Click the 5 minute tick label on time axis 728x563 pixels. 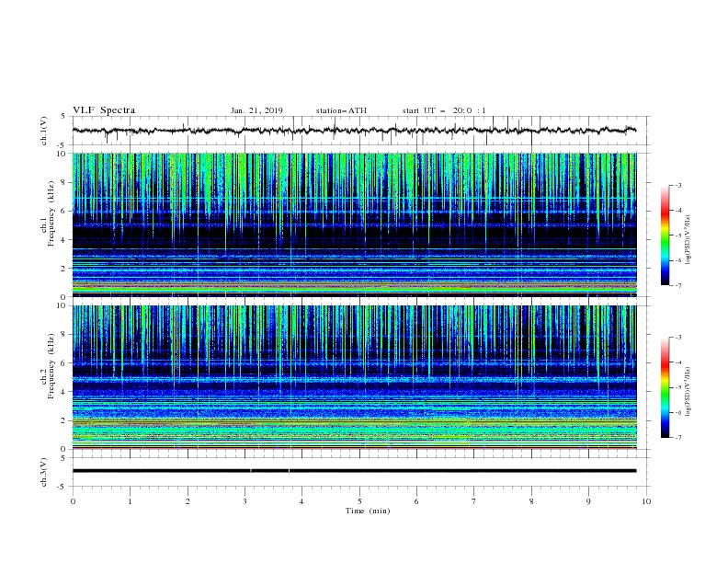359,501
